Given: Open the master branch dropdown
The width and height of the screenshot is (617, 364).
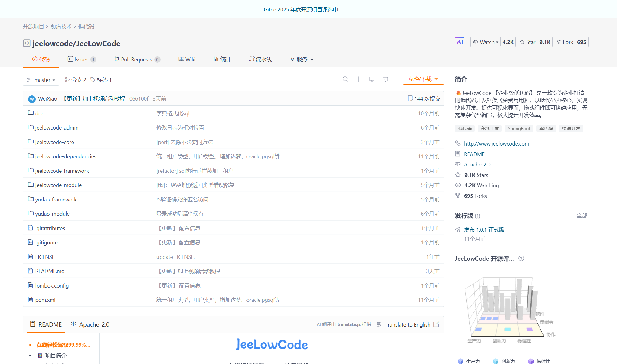Looking at the screenshot, I should 41,80.
